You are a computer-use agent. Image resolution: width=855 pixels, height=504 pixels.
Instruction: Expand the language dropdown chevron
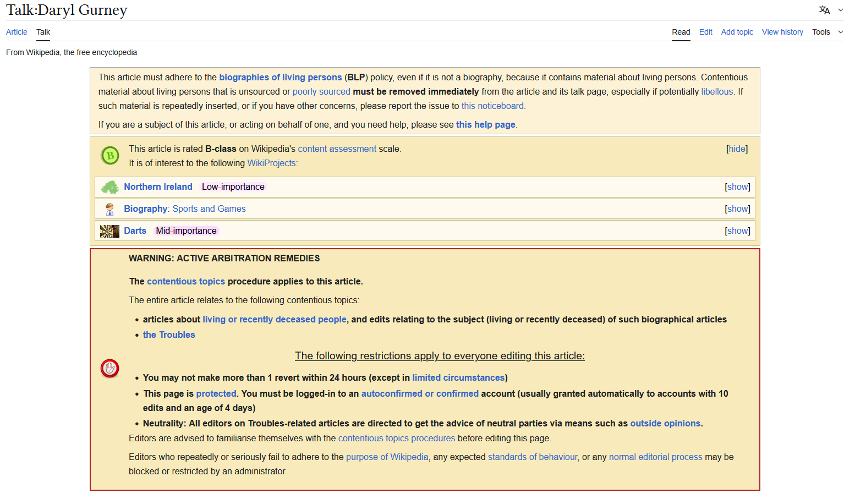pos(840,10)
